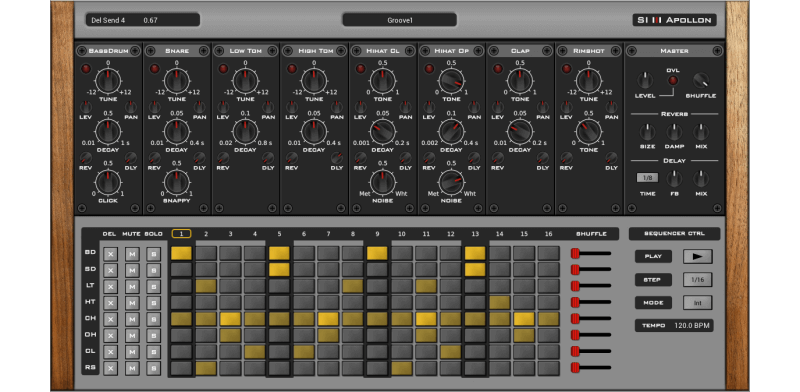
Task: Click the Reverb Mix knob
Action: [x=701, y=132]
